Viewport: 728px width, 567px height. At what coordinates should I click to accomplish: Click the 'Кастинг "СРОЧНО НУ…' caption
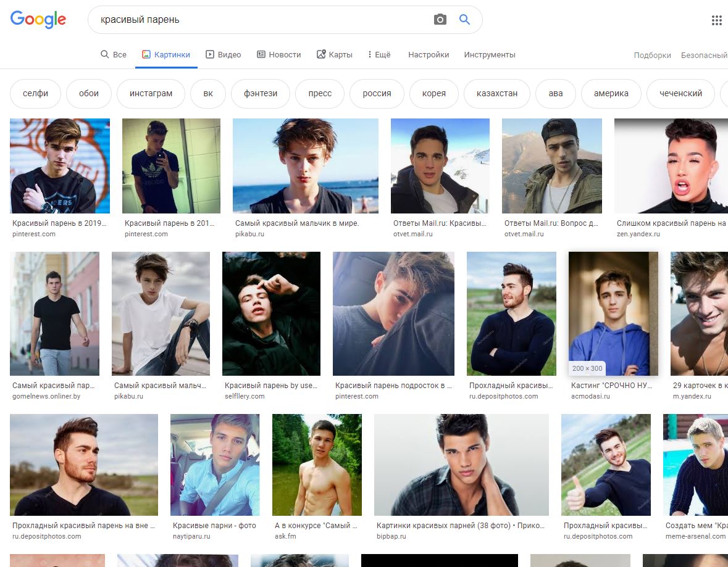point(611,386)
